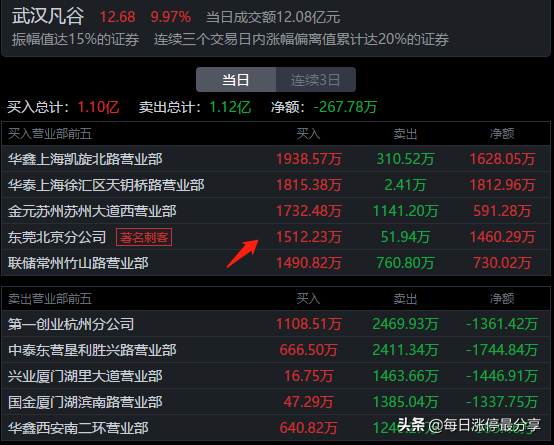Click the 9.97% change value
This screenshot has width=554, height=445.
(171, 17)
